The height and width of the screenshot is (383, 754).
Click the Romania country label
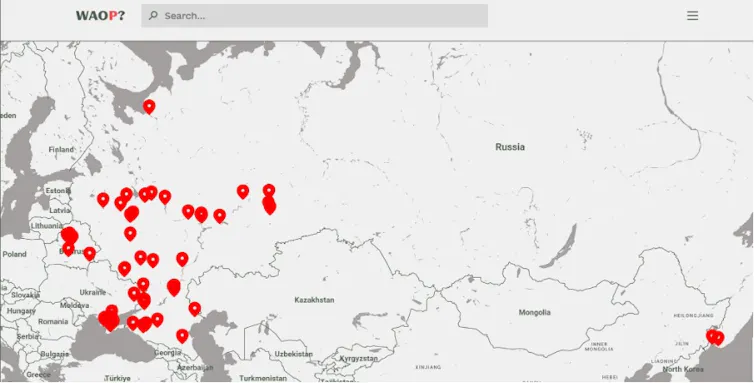(53, 321)
